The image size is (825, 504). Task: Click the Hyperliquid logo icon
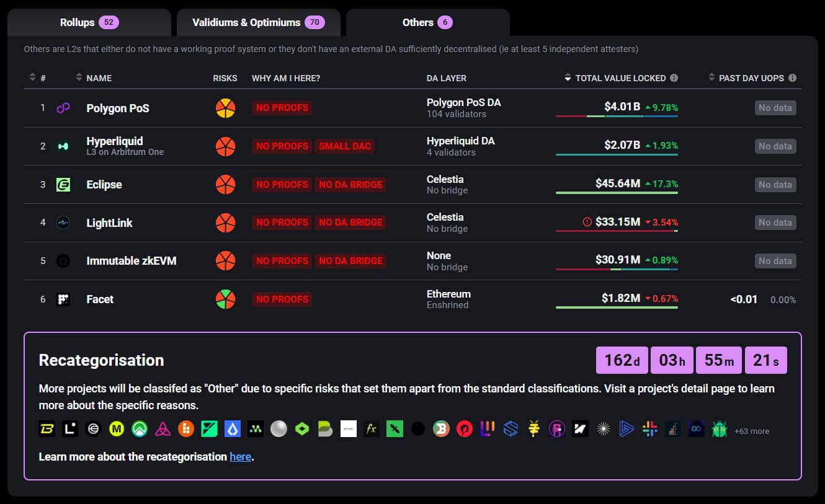tap(63, 146)
